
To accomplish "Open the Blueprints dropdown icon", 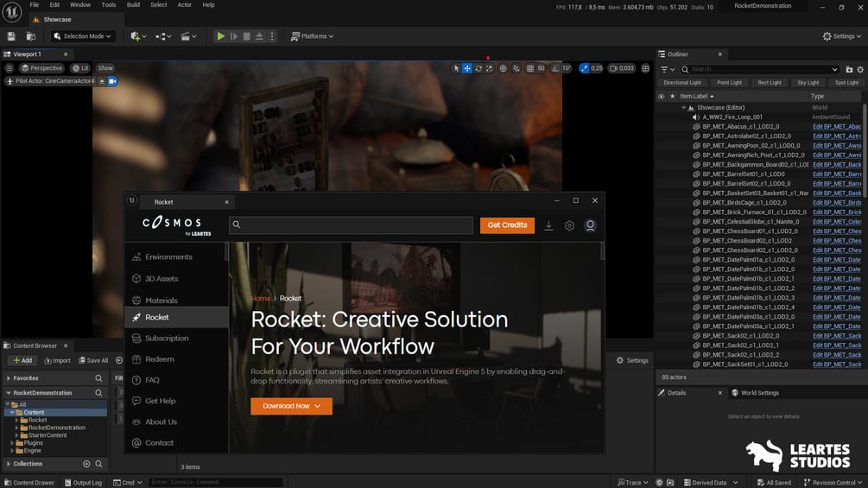I will coord(162,36).
